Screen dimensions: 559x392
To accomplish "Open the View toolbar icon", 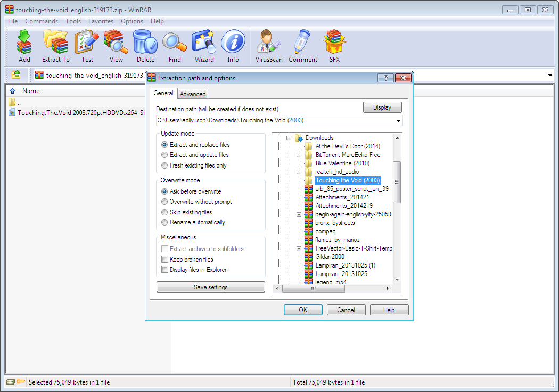I will [x=116, y=46].
